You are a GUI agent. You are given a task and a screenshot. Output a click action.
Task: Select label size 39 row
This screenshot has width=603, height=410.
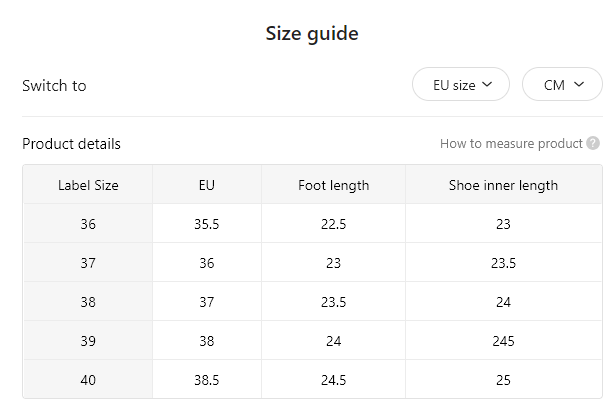click(x=312, y=341)
